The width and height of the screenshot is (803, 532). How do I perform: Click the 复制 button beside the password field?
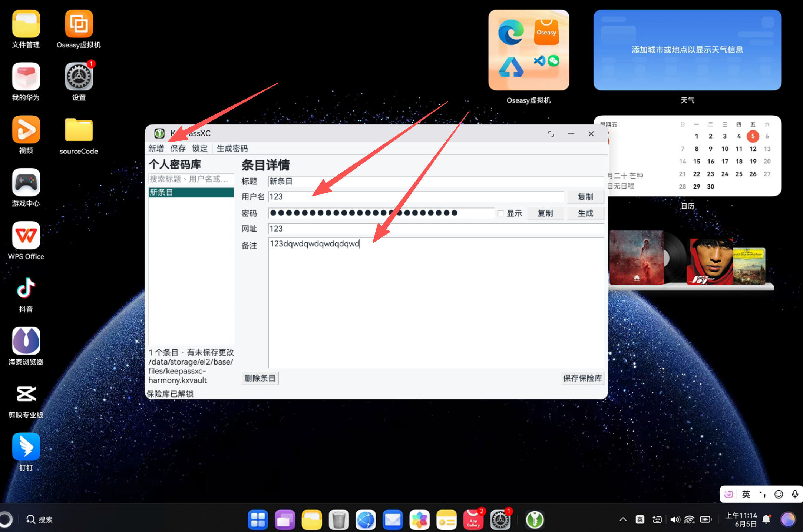click(x=545, y=213)
